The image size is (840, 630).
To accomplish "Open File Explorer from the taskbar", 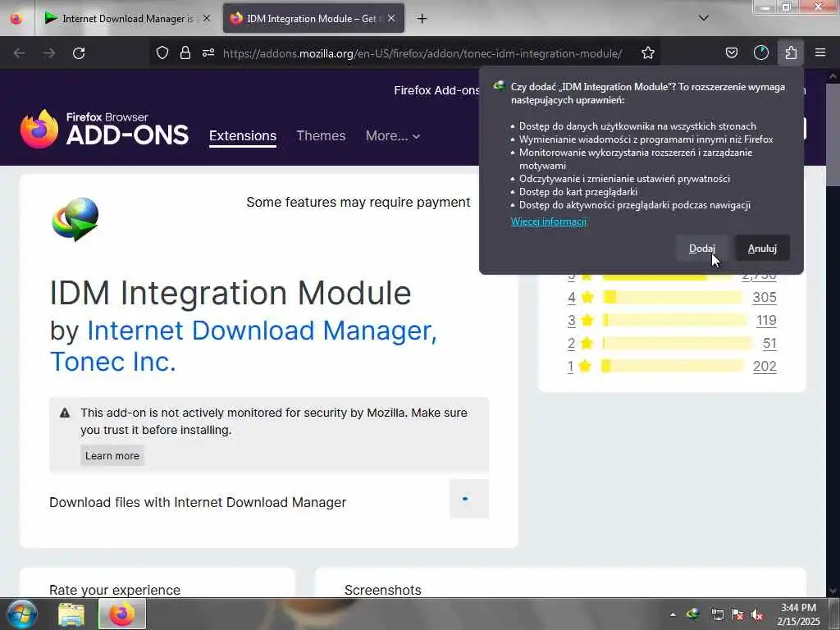I will pyautogui.click(x=71, y=614).
